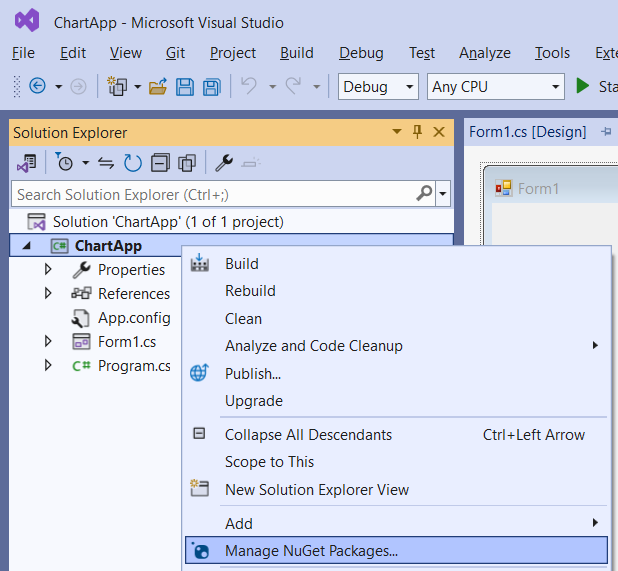This screenshot has width=618, height=571.
Task: Click the search magnifier icon
Action: coord(424,193)
